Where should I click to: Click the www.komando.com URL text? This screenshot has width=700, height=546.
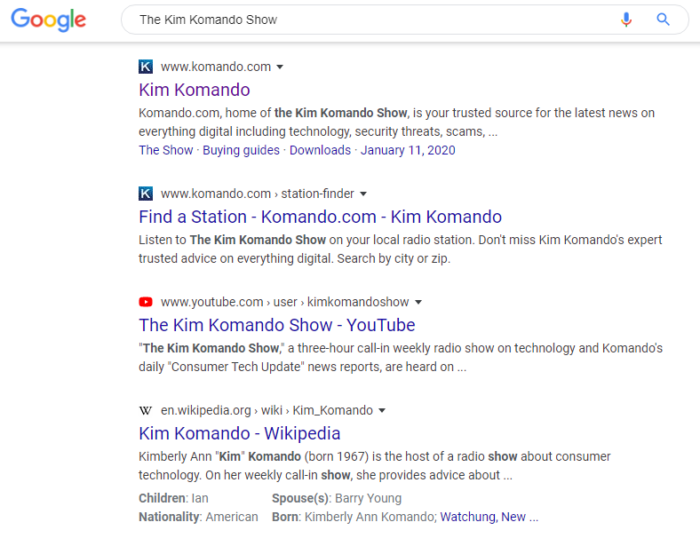click(216, 67)
